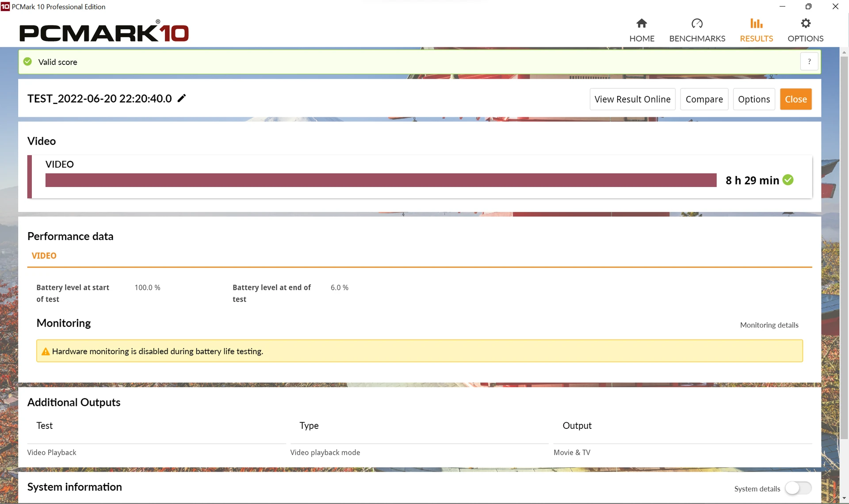This screenshot has height=504, width=849.
Task: Open the Benchmarks gauge icon
Action: pyautogui.click(x=697, y=23)
